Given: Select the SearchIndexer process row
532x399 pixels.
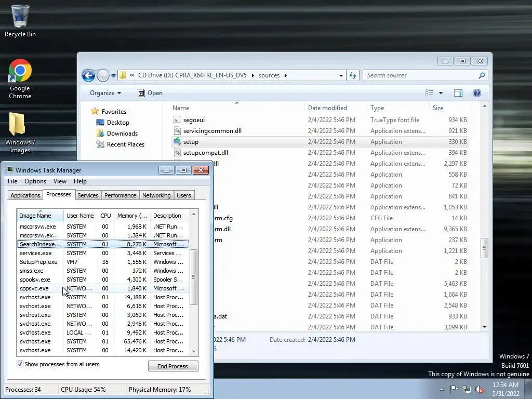Looking at the screenshot, I should pyautogui.click(x=103, y=244).
